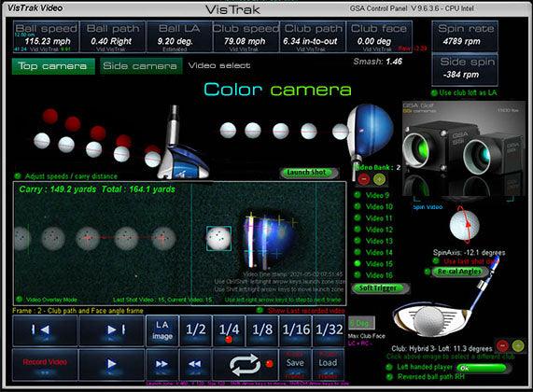Click the Soft Trigger button
Screen dimensions: 533x392
click(380, 288)
